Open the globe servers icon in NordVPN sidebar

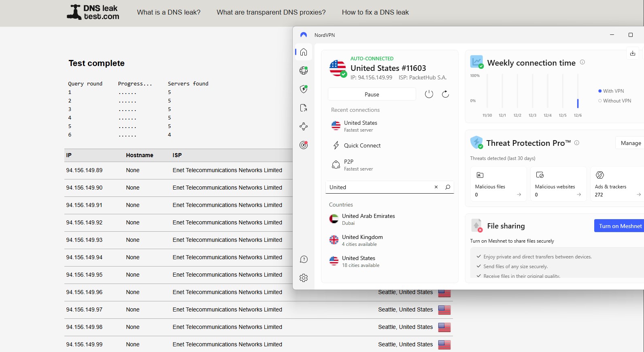[304, 70]
